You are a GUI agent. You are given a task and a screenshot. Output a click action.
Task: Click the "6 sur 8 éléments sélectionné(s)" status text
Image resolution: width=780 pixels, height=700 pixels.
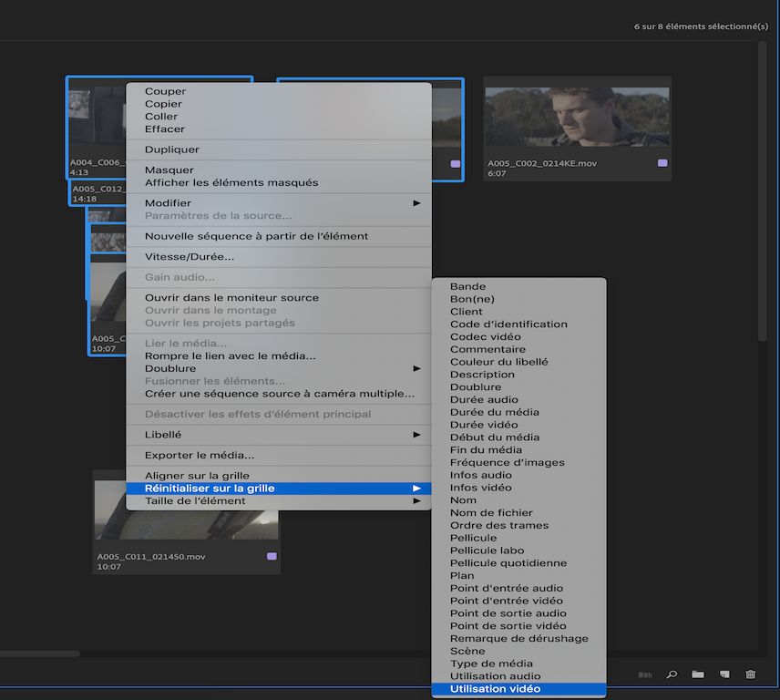pos(701,26)
